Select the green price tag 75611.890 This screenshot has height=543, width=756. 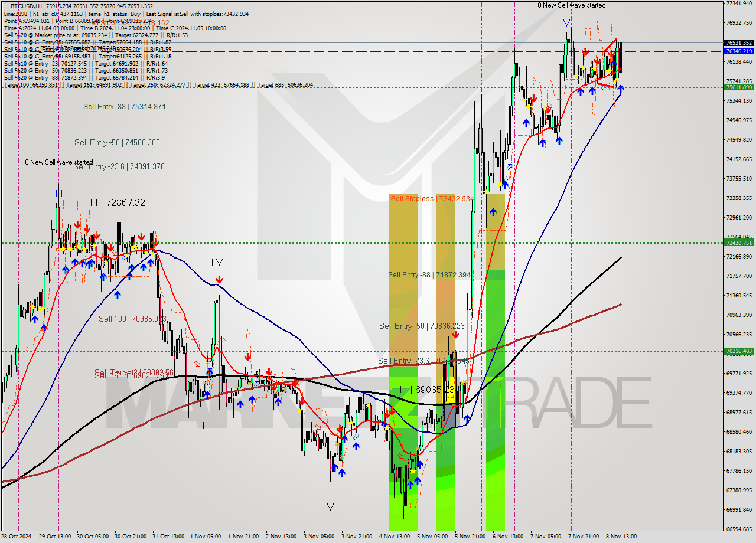(739, 87)
